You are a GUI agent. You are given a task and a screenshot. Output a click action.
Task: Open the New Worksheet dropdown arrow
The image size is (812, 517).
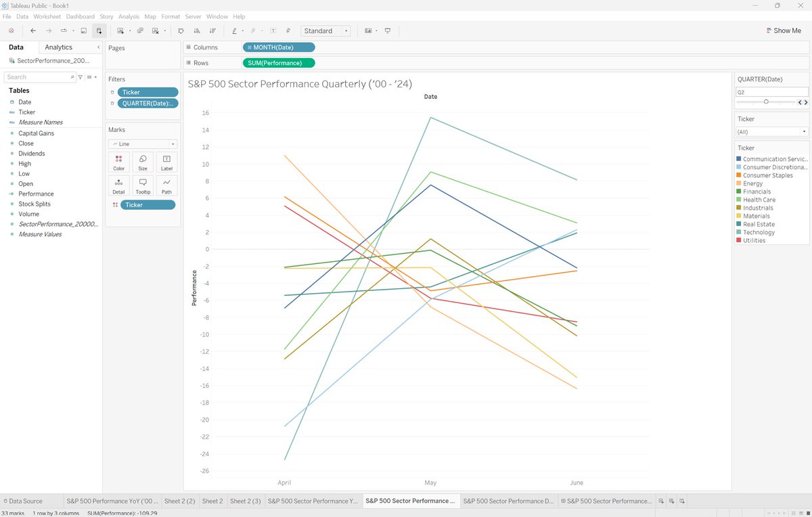(129, 30)
